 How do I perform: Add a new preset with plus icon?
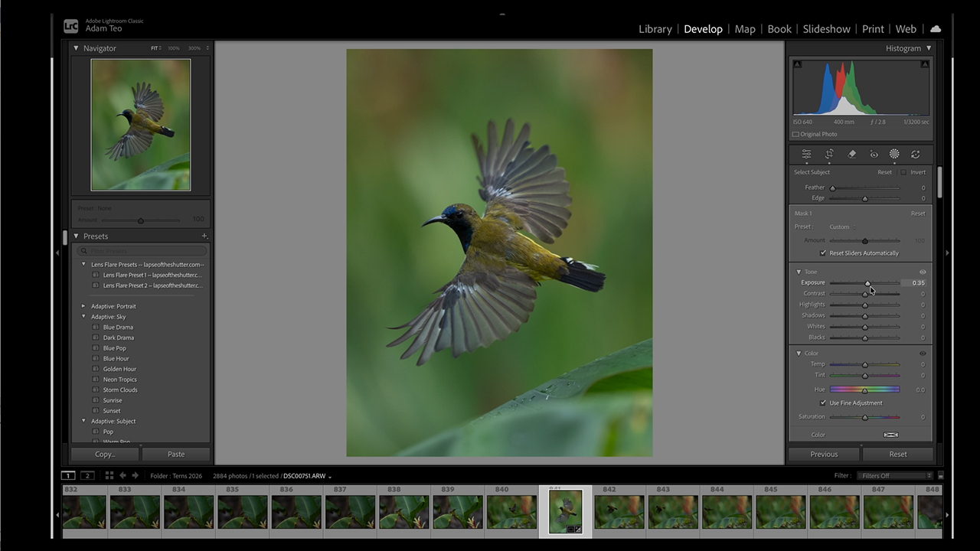(204, 236)
